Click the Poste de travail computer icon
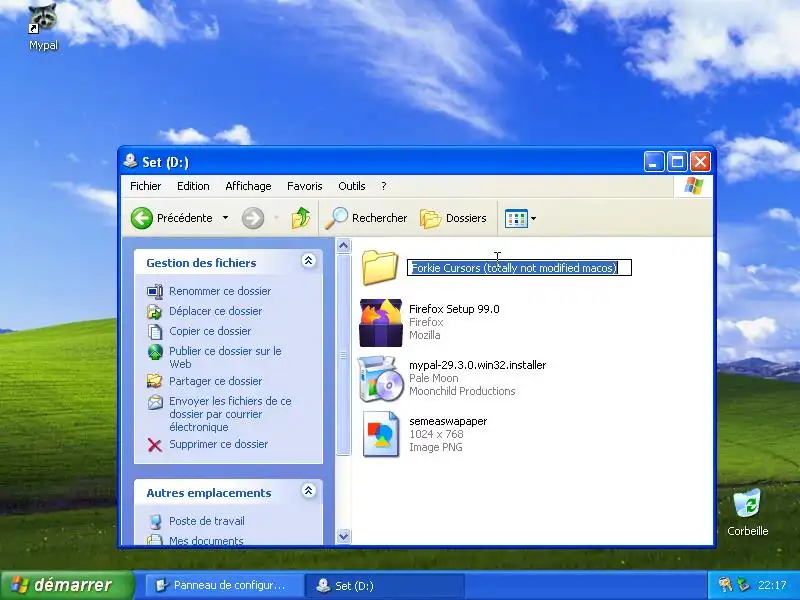Image resolution: width=800 pixels, height=600 pixels. (x=155, y=521)
